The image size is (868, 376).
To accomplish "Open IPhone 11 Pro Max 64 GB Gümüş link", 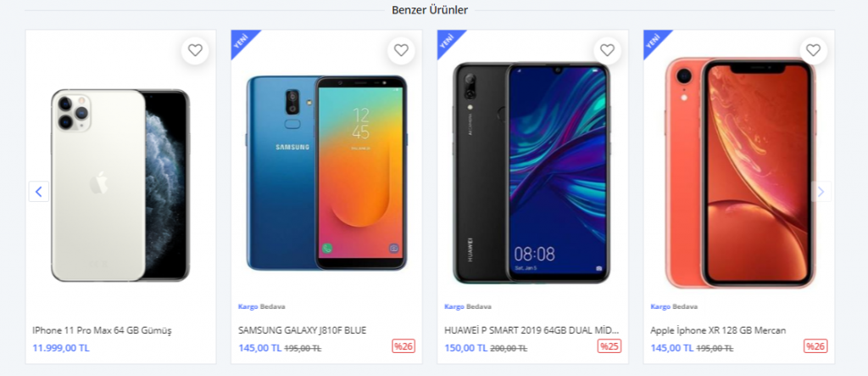I will (102, 330).
